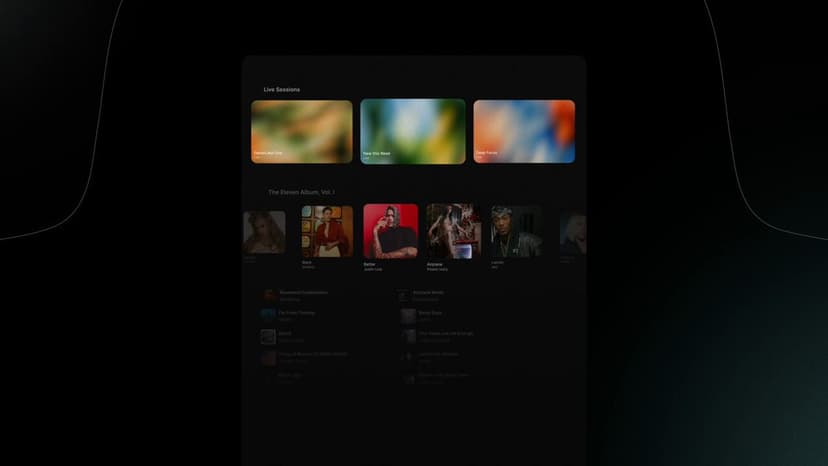Select album cover of man wearing bandana
Viewport: 828px width, 466px height.
[516, 231]
